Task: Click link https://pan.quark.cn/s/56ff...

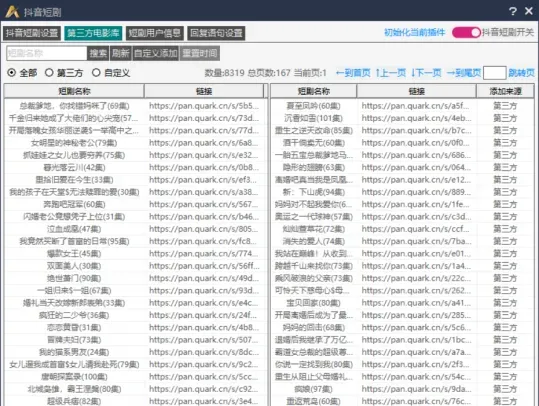Action: coord(204,266)
